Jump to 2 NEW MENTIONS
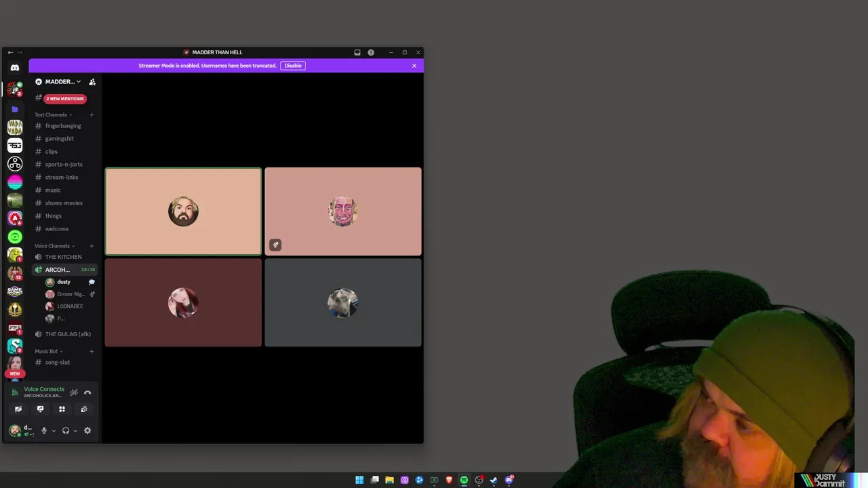Screen dimensions: 868x488 coord(65,99)
